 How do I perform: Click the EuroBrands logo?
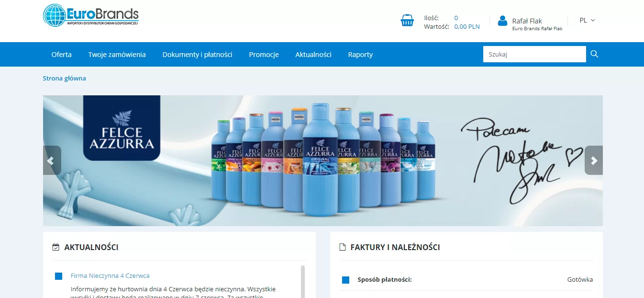click(91, 15)
